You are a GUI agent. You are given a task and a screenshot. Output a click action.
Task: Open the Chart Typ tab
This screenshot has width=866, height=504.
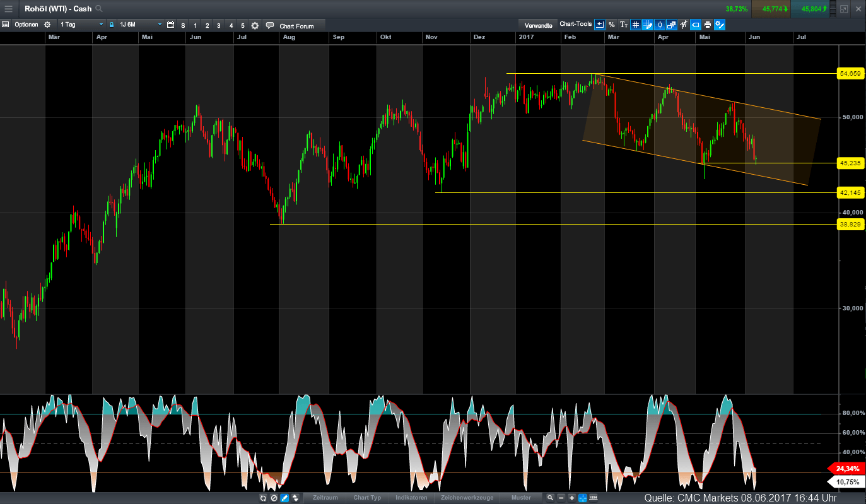tap(367, 498)
